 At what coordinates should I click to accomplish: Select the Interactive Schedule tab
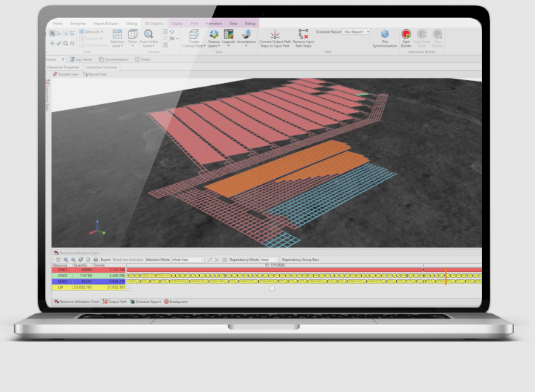[x=102, y=67]
